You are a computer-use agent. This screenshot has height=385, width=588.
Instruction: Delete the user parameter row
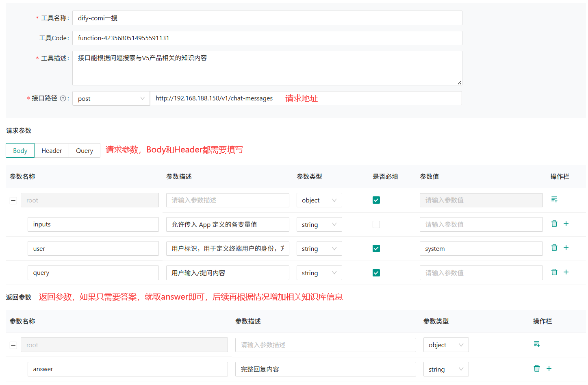click(x=554, y=248)
